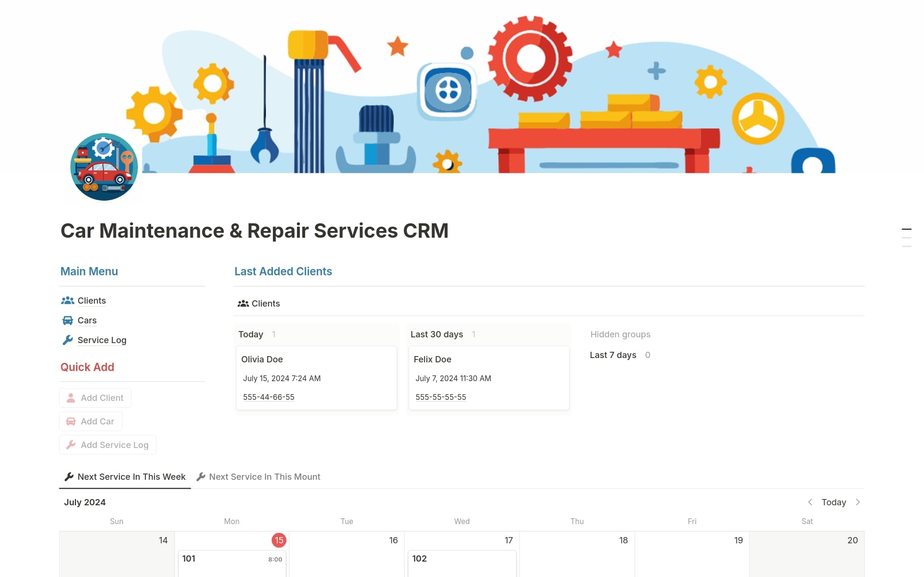924x577 pixels.
Task: Click the Today button in the calendar header
Action: coord(834,502)
